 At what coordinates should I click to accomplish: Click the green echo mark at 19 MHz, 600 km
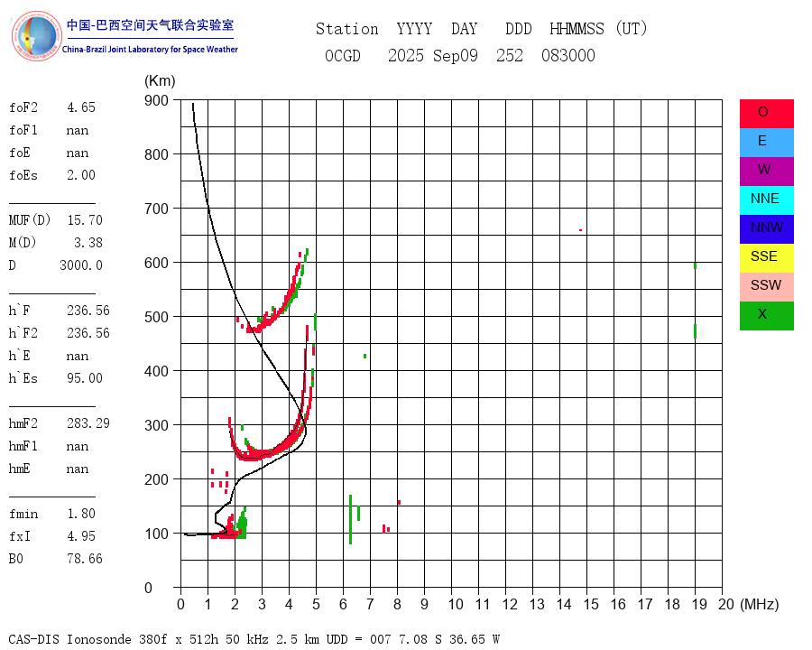click(x=695, y=265)
